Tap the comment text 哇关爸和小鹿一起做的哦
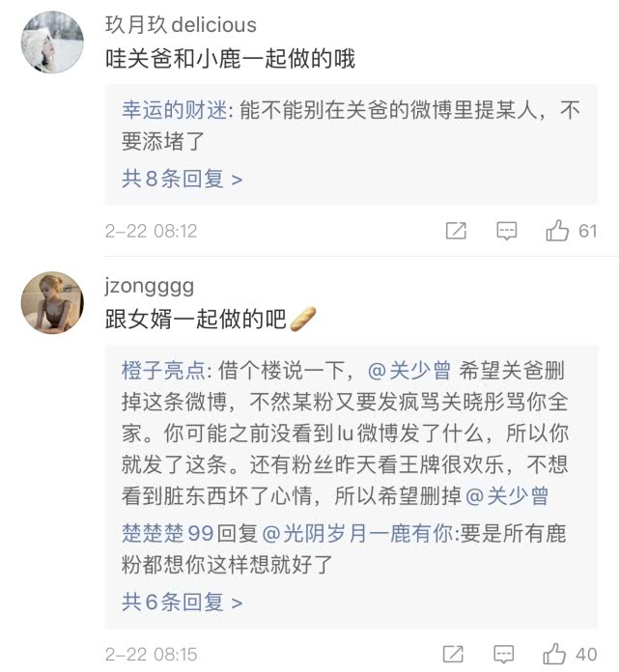Viewport: 619px width, 672px height. [230, 59]
